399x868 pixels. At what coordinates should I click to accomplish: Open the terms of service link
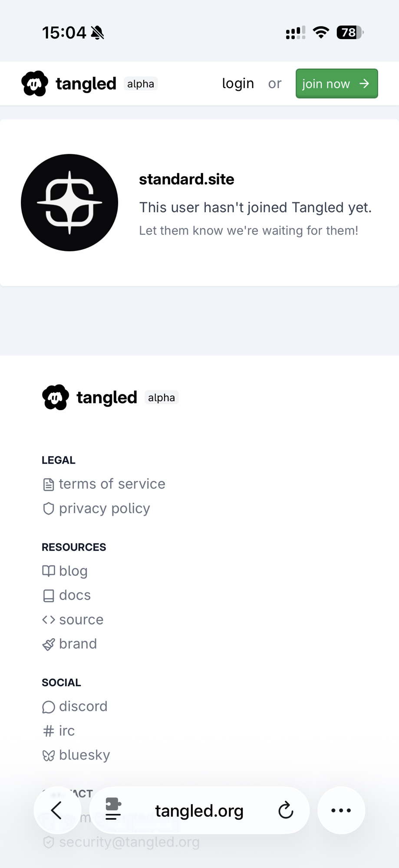pos(112,484)
